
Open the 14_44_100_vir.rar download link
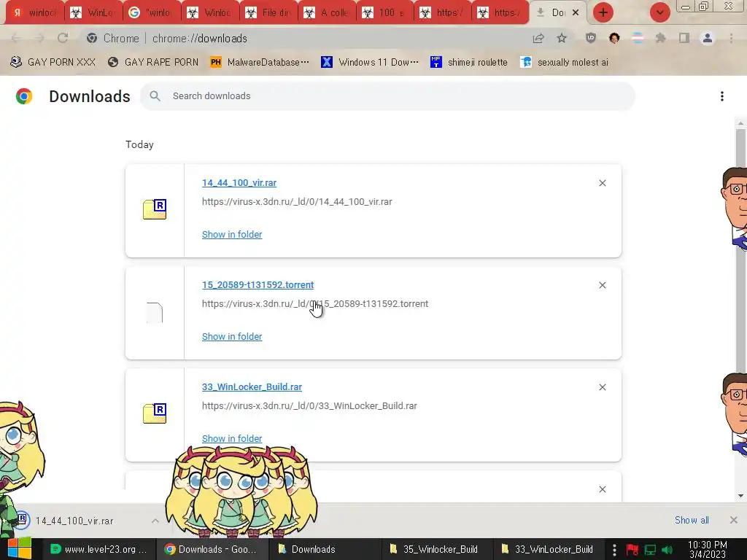[239, 183]
